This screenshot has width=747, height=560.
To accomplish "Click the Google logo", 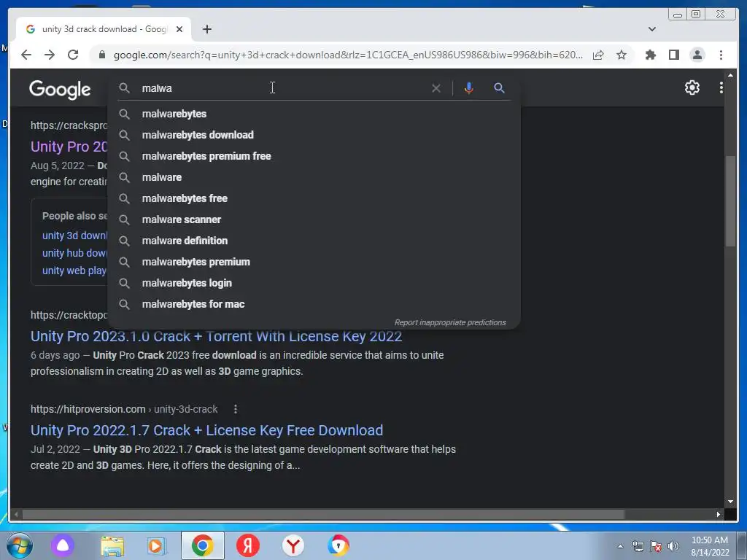I will [x=60, y=89].
